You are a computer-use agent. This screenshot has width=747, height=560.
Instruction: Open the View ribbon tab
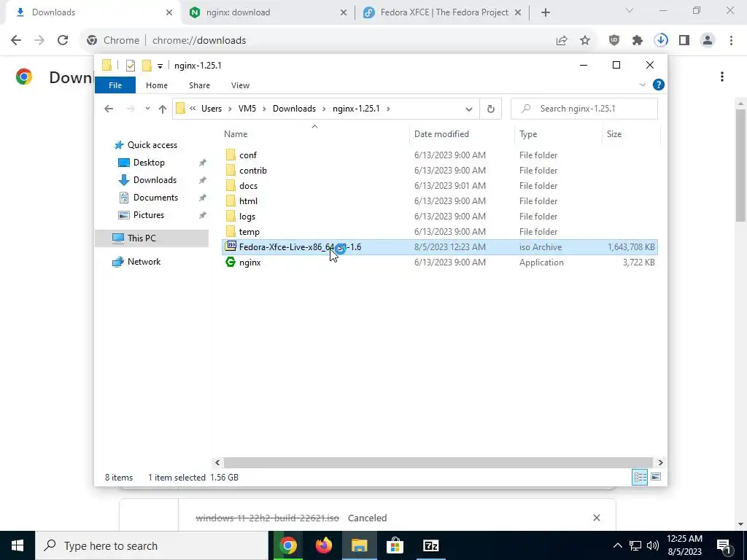click(x=240, y=85)
